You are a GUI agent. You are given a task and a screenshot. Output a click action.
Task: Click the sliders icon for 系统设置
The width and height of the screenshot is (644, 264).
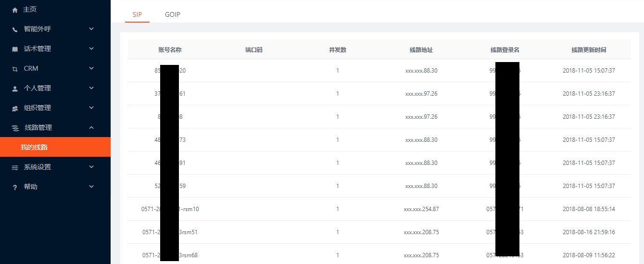pos(15,167)
